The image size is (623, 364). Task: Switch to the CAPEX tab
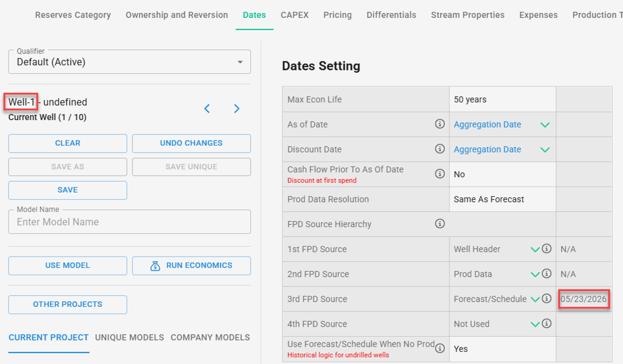(294, 15)
